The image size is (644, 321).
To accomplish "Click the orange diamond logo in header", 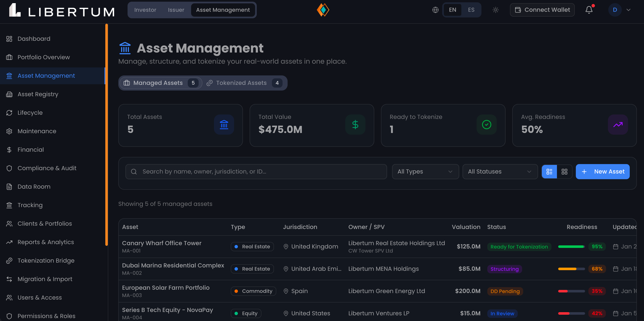I will (x=323, y=10).
